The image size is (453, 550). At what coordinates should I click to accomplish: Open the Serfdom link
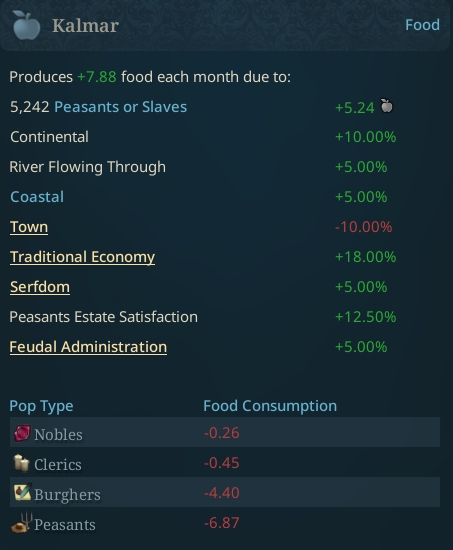40,287
